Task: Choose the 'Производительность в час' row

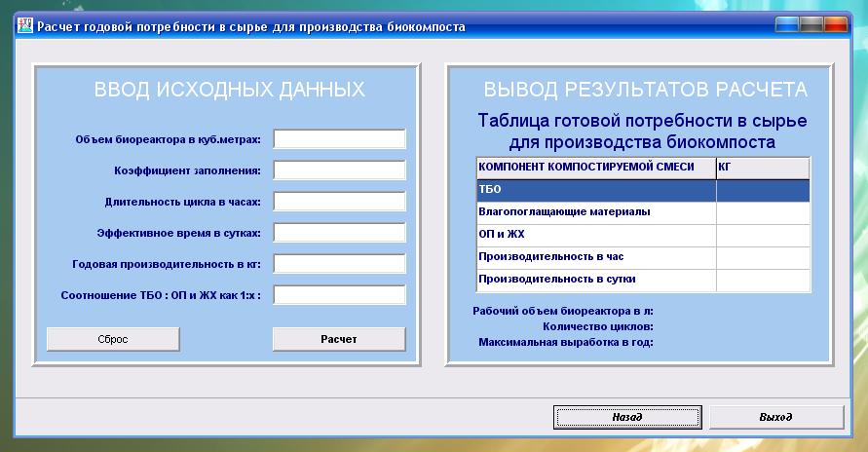Action: [643, 258]
